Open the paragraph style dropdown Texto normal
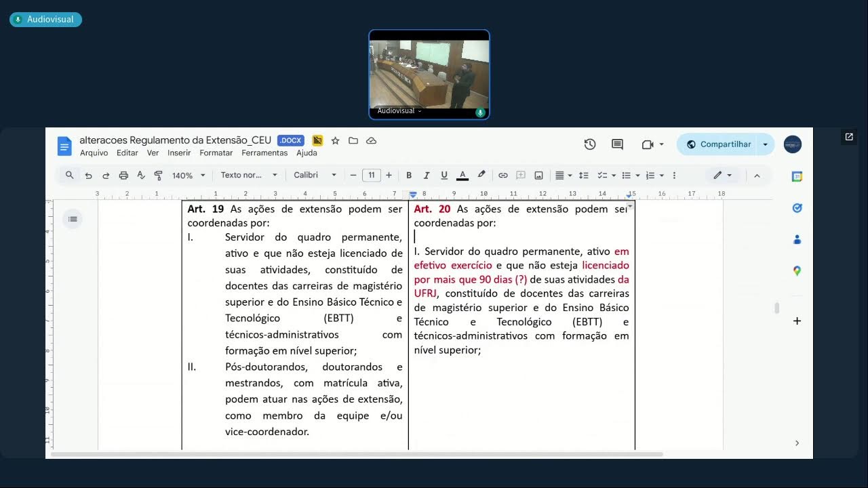 point(249,175)
